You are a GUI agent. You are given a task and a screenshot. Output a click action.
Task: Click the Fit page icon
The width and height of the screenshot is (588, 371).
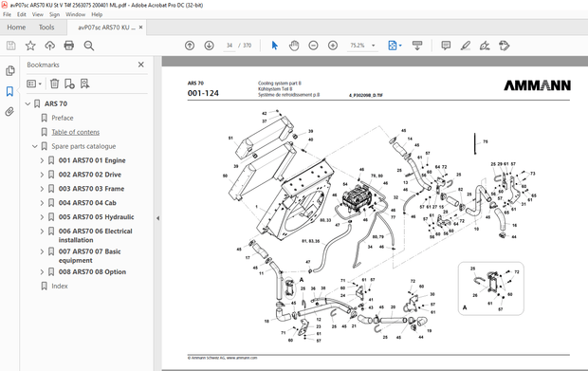[393, 46]
